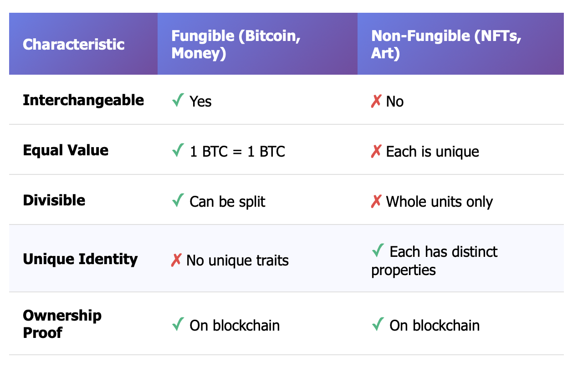
Task: Click the "Ownership Proof" row label
Action: pyautogui.click(x=62, y=324)
